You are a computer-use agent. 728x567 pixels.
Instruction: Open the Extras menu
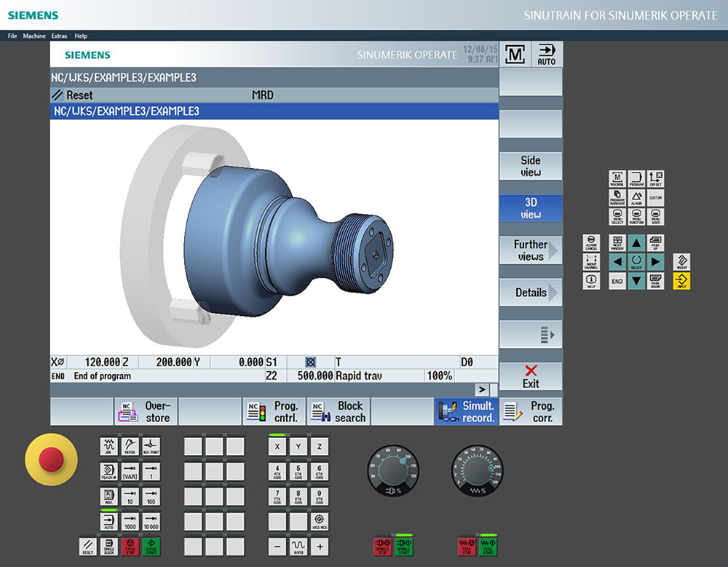point(59,36)
